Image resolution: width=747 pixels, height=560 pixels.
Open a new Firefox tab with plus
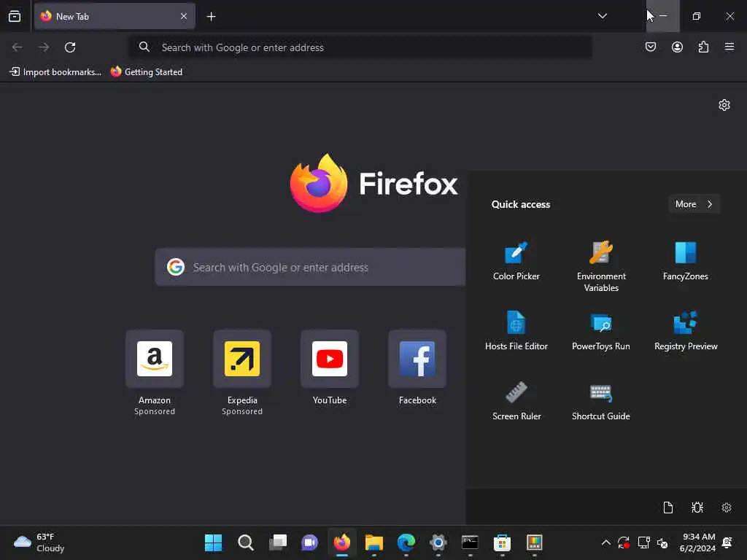point(211,17)
